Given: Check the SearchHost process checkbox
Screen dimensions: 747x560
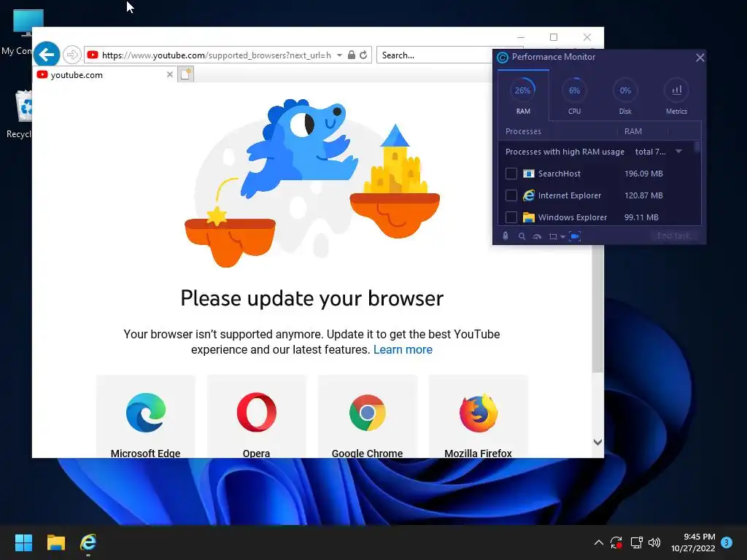Looking at the screenshot, I should [511, 174].
